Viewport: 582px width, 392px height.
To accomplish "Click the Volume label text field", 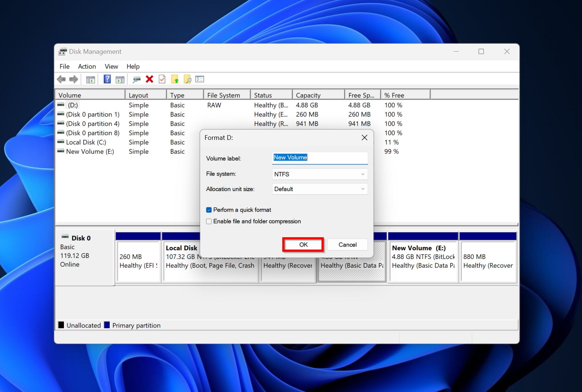I will tap(320, 158).
